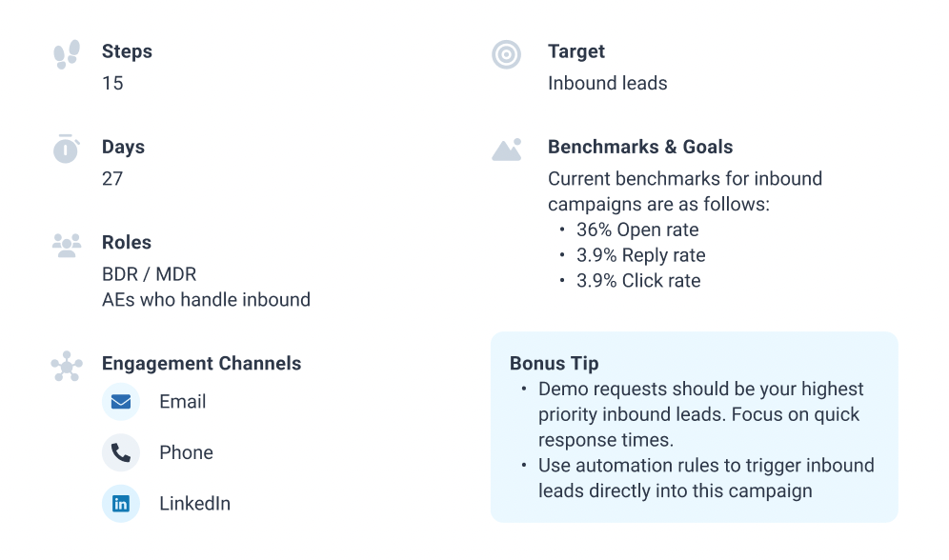
Task: Click the bullseye Target icon
Action: coord(506,54)
